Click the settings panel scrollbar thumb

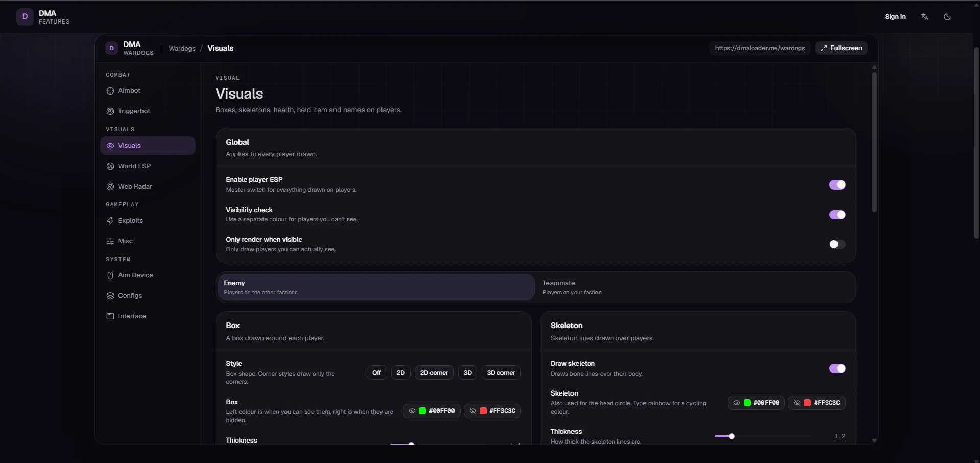874,142
